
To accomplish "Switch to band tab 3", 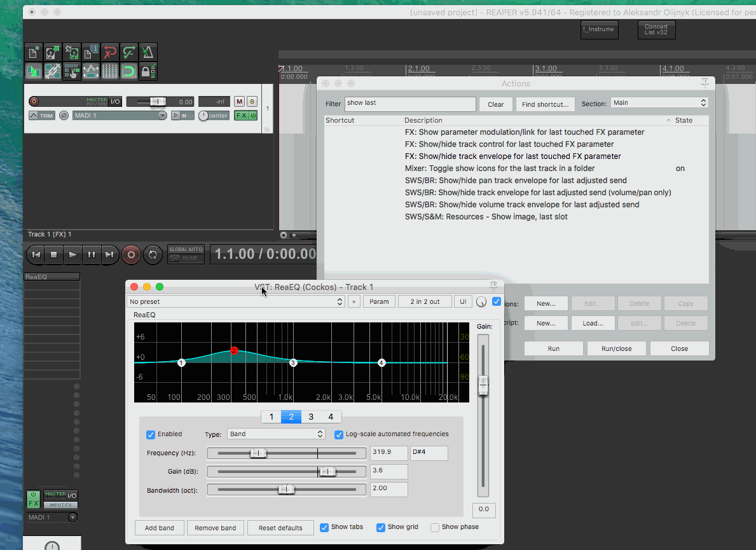I will click(x=311, y=417).
